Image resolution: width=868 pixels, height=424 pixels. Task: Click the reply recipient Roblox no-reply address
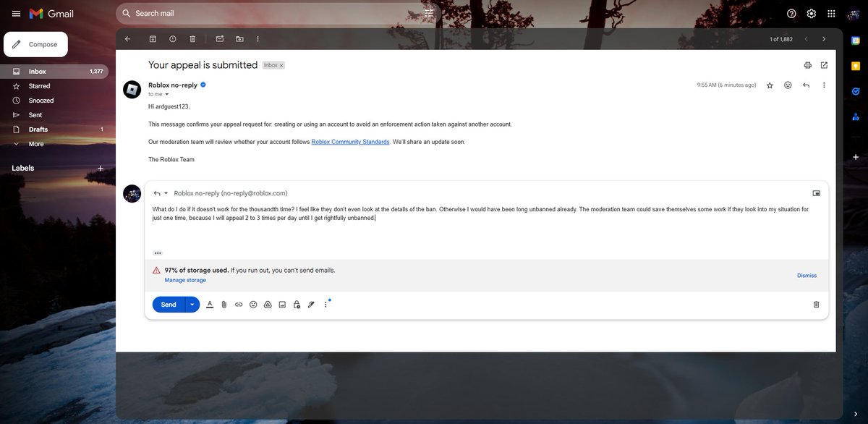click(231, 193)
